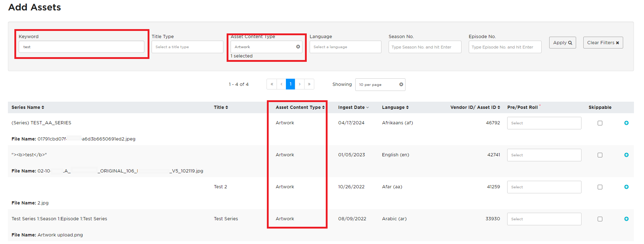Image resolution: width=644 pixels, height=244 pixels.
Task: Add the TEST_AA_SERIES asset with plus icon
Action: coord(626,123)
